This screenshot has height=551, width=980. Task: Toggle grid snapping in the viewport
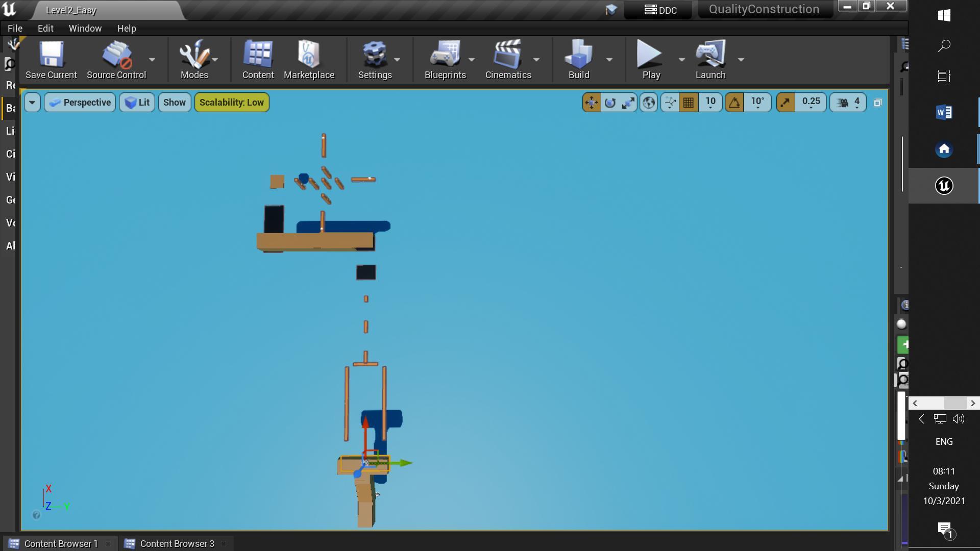[x=689, y=103]
